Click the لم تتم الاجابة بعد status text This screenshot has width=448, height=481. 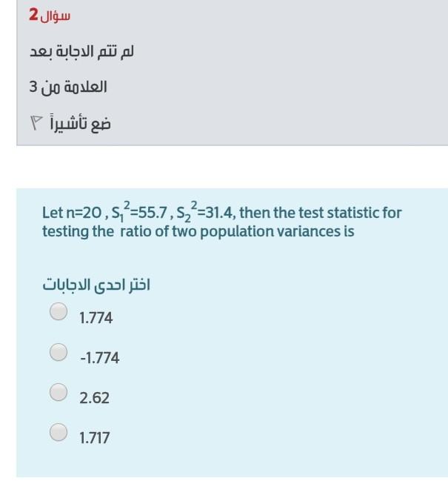pyautogui.click(x=81, y=51)
